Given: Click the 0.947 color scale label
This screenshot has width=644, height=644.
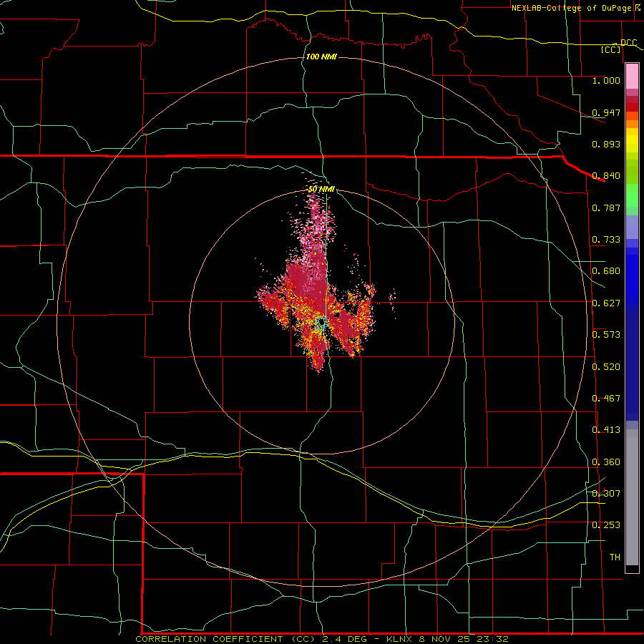Looking at the screenshot, I should [x=606, y=112].
